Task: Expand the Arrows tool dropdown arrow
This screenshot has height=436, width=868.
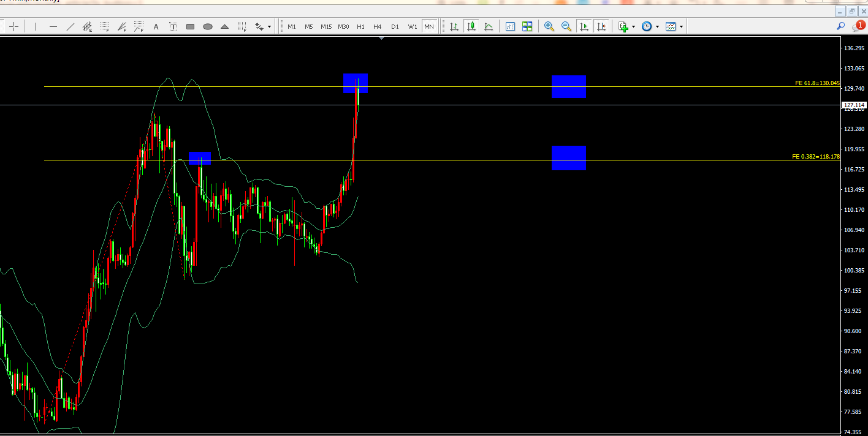Action: click(269, 26)
